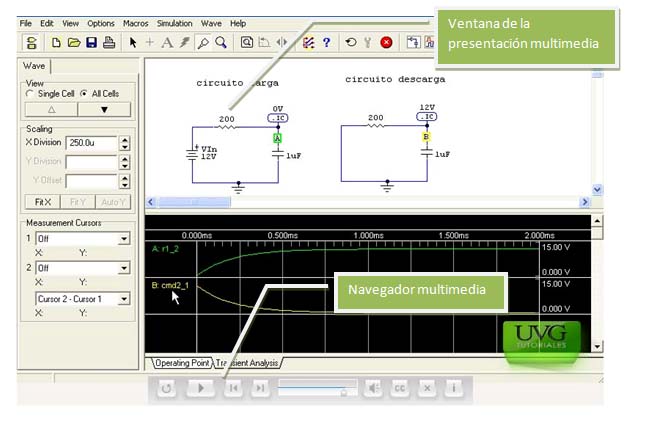Image resolution: width=647 pixels, height=428 pixels.
Task: Select the text tool (A icon)
Action: point(167,42)
